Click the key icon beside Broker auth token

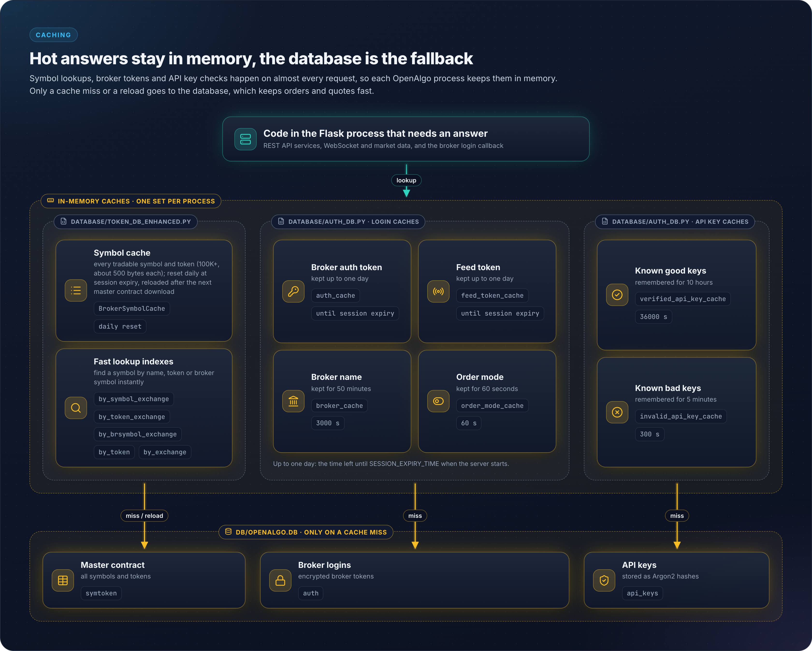pyautogui.click(x=293, y=291)
